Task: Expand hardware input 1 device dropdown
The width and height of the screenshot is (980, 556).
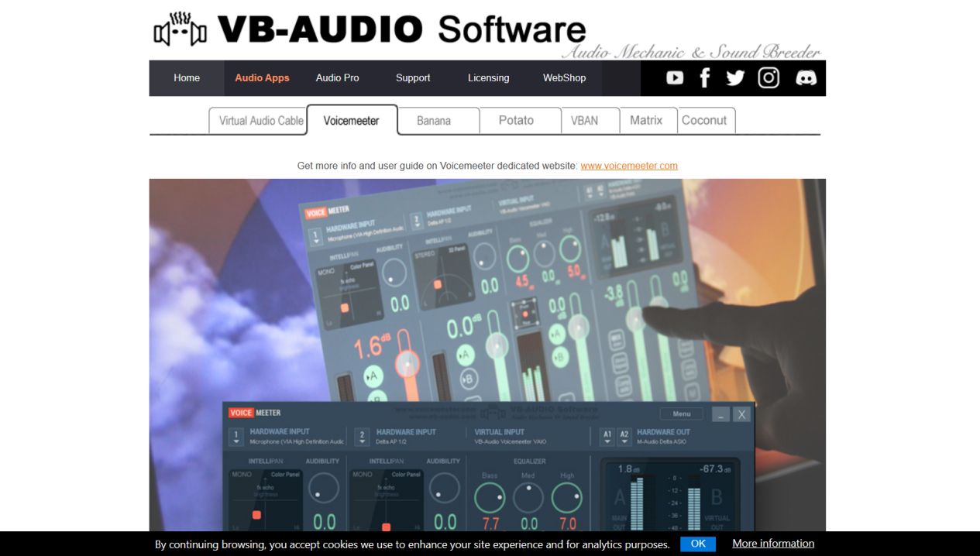Action: click(236, 437)
